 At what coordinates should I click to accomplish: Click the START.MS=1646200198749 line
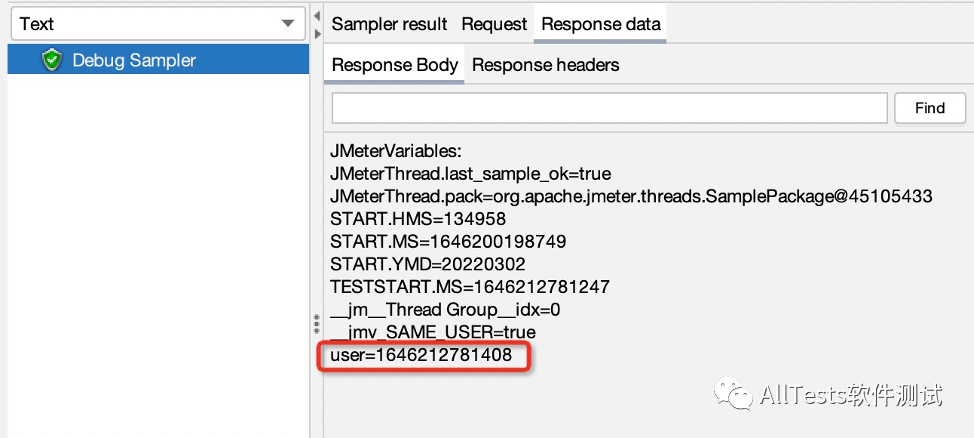point(448,241)
